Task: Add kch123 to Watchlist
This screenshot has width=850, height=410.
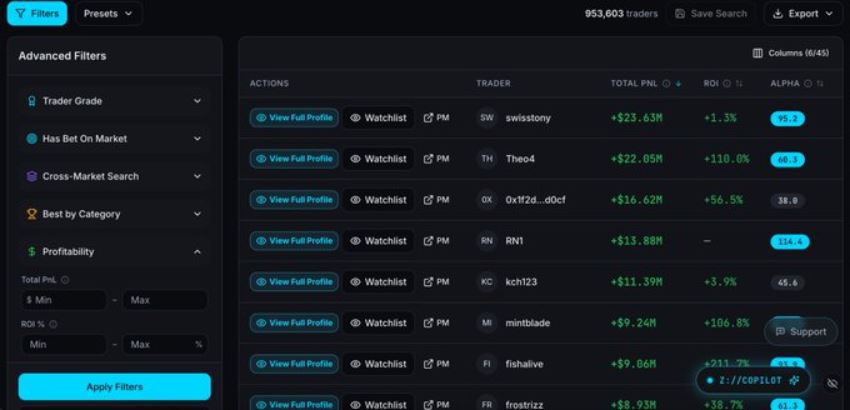Action: point(378,282)
